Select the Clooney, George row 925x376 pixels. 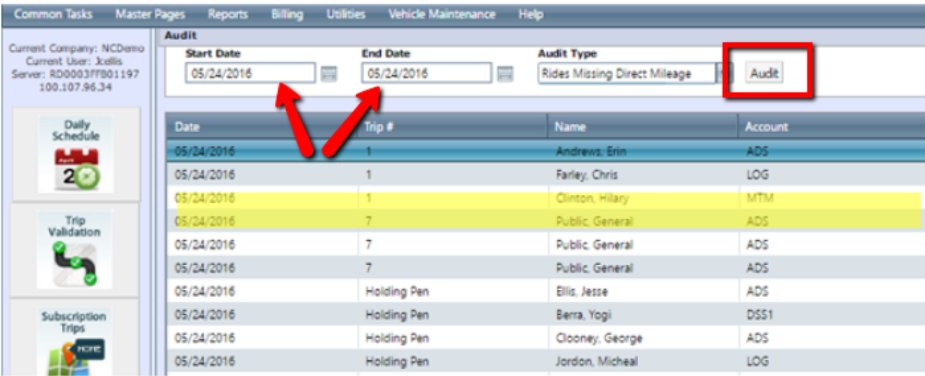tap(546, 338)
